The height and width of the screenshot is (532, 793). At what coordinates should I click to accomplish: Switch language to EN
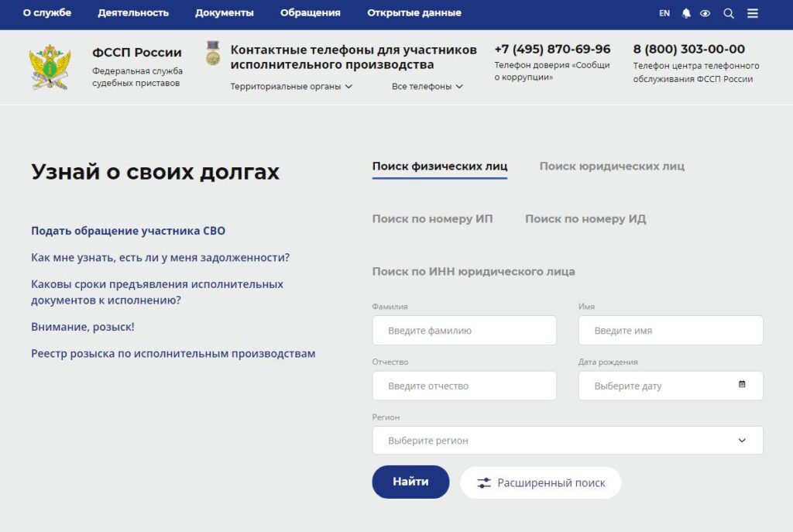(x=664, y=13)
